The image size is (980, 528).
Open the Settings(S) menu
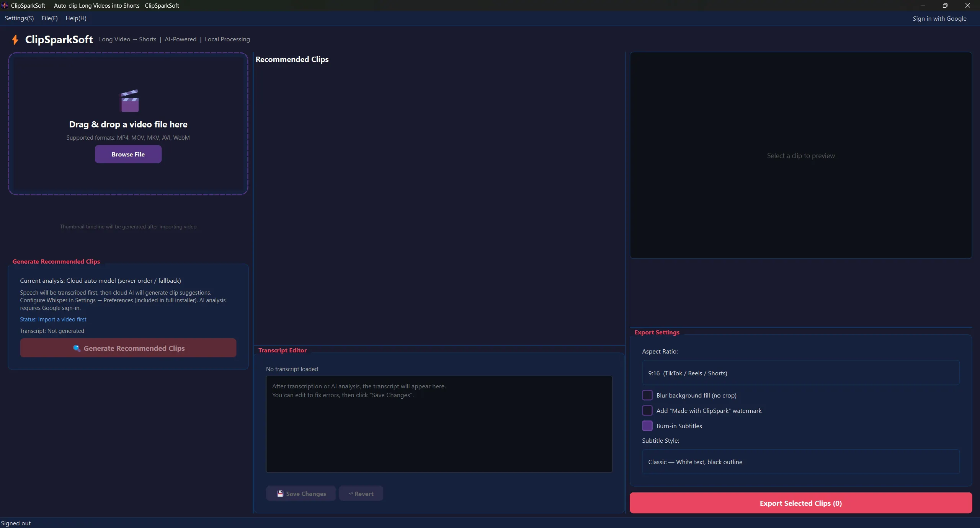click(x=19, y=18)
